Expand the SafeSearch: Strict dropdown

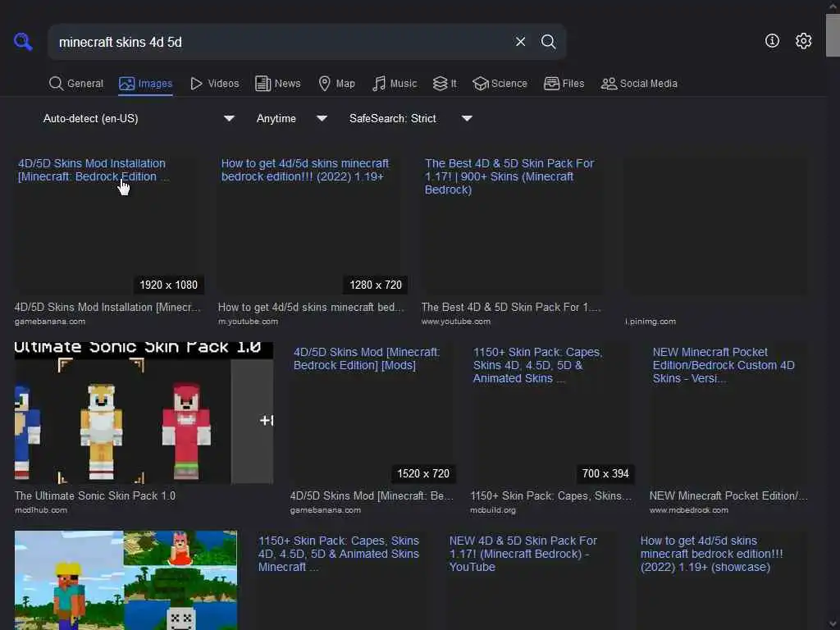[x=411, y=118]
